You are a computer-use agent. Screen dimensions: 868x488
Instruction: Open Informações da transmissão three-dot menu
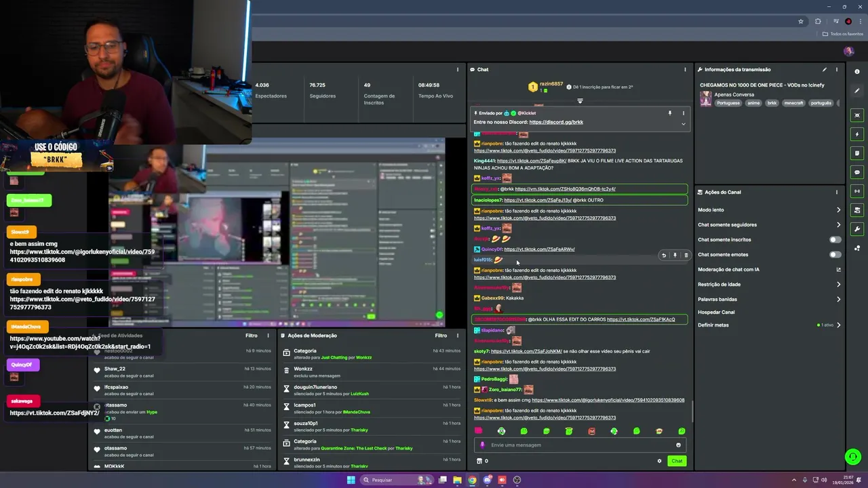coord(837,69)
